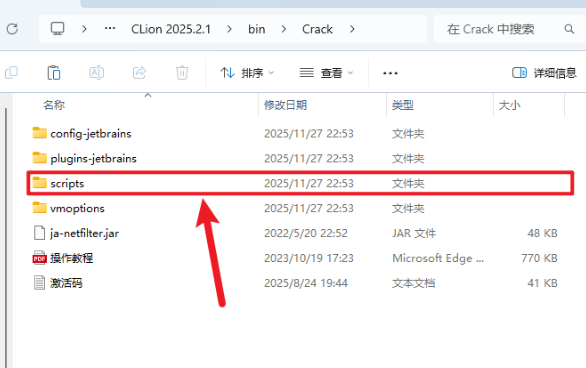The height and width of the screenshot is (368, 586).
Task: Sort by the 名称 column header
Action: tap(54, 105)
